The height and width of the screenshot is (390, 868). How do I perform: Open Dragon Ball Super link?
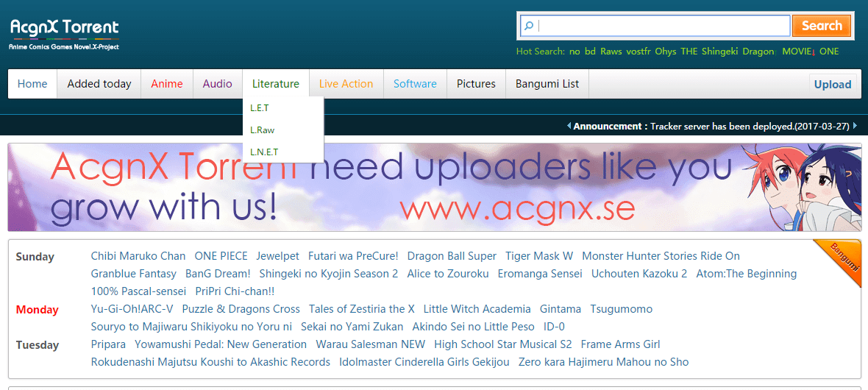point(452,256)
